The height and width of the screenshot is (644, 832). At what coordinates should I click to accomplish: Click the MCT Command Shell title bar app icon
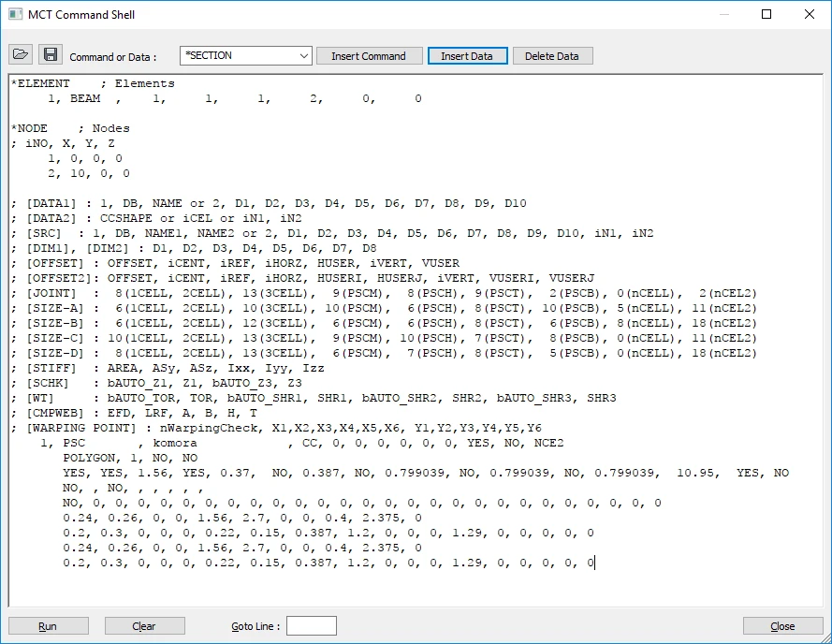(15, 14)
